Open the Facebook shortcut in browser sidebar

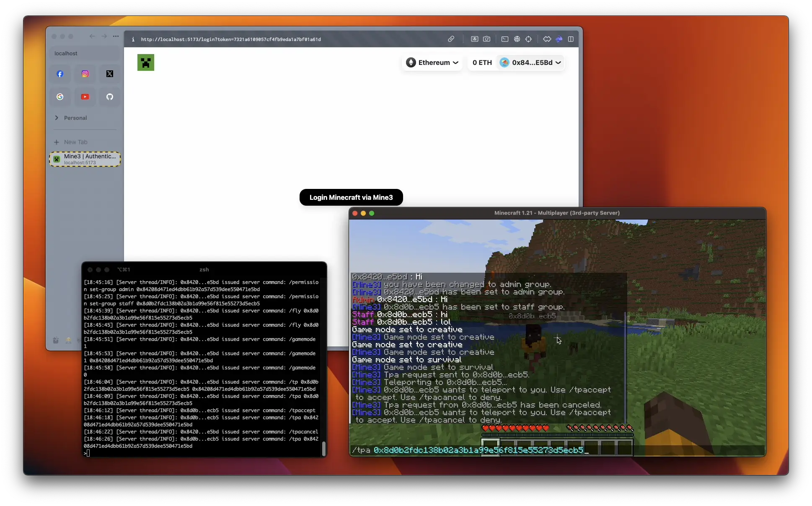point(60,74)
